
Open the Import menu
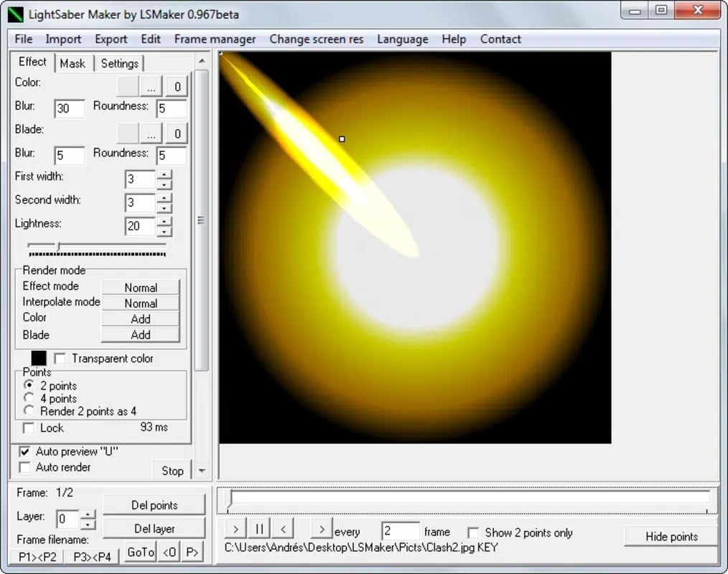point(63,39)
